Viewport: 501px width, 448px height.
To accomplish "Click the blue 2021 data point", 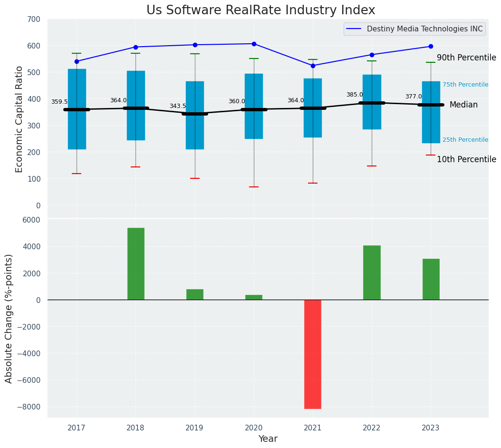I will pos(313,66).
